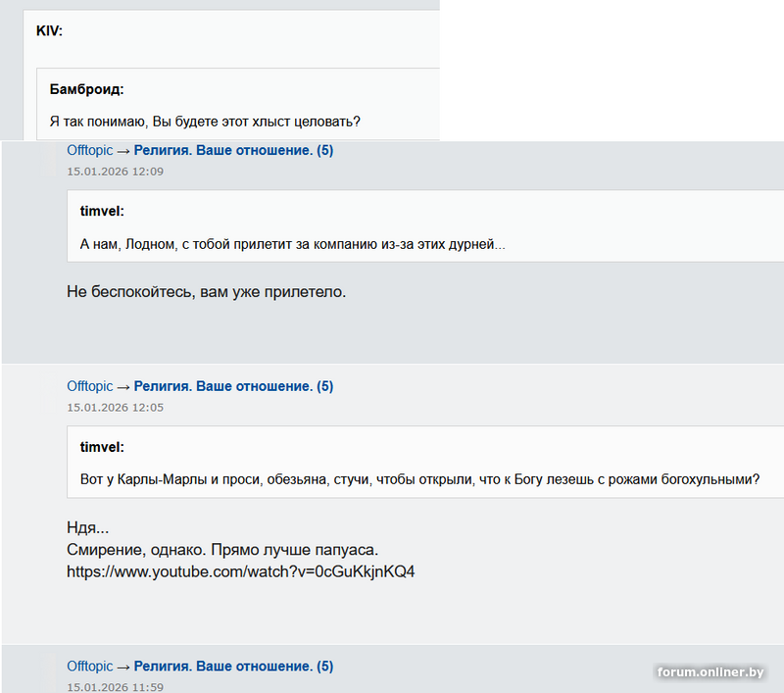Click the 15.01.2026 12:05 timestamp
The image size is (784, 693).
point(115,407)
